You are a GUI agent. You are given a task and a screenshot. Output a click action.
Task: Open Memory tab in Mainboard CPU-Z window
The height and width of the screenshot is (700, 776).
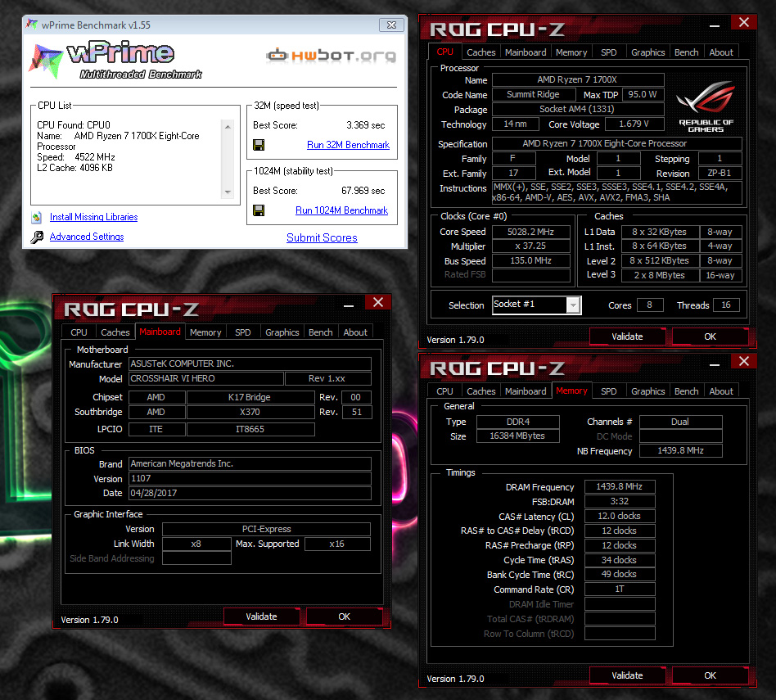(x=205, y=332)
